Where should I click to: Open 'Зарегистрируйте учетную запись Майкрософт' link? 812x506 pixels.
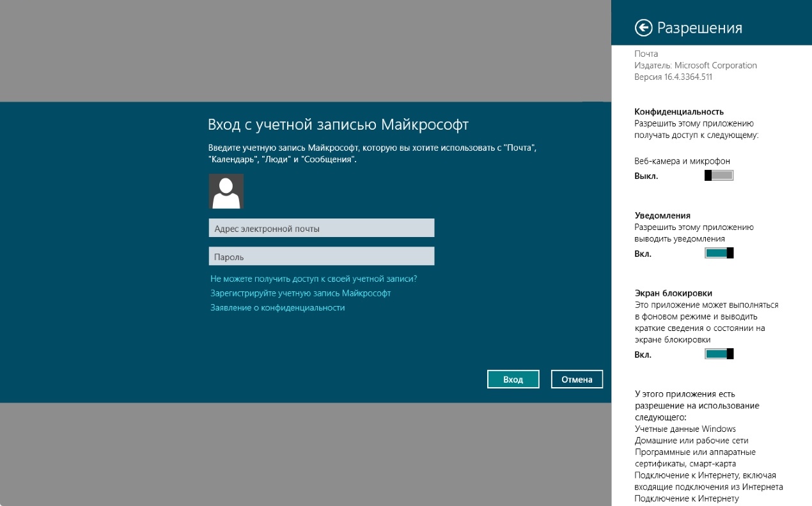[x=301, y=293]
